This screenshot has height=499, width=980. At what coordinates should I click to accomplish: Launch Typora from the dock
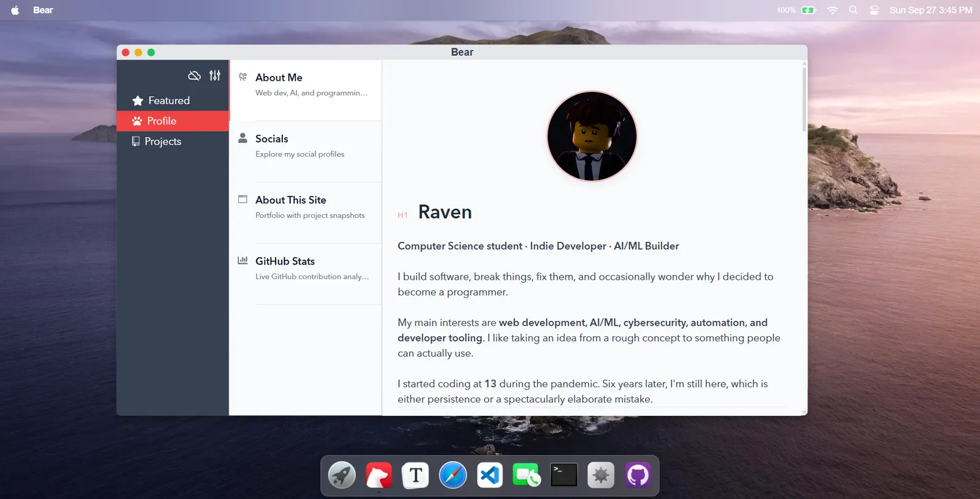[416, 475]
